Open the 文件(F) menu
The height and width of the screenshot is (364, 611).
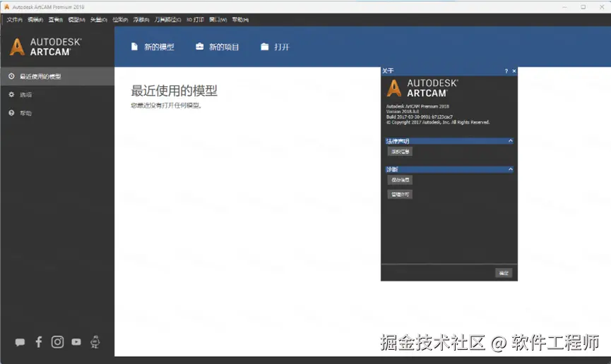(x=14, y=20)
